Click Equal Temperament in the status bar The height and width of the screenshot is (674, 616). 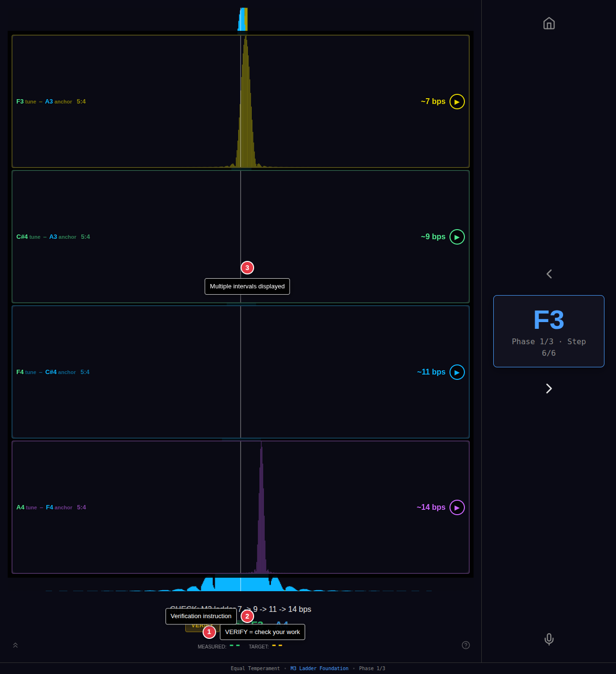click(255, 668)
